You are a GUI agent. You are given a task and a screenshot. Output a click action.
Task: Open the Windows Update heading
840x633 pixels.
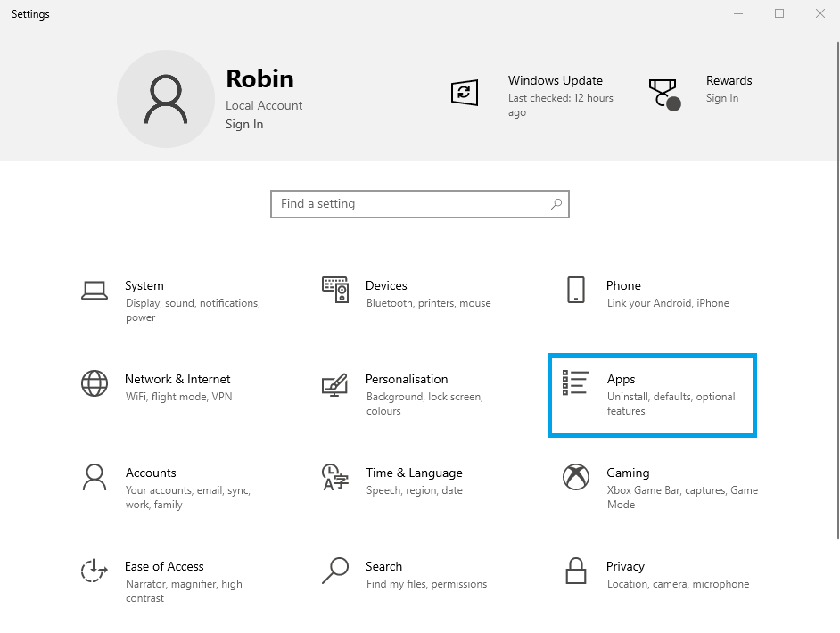tap(555, 80)
